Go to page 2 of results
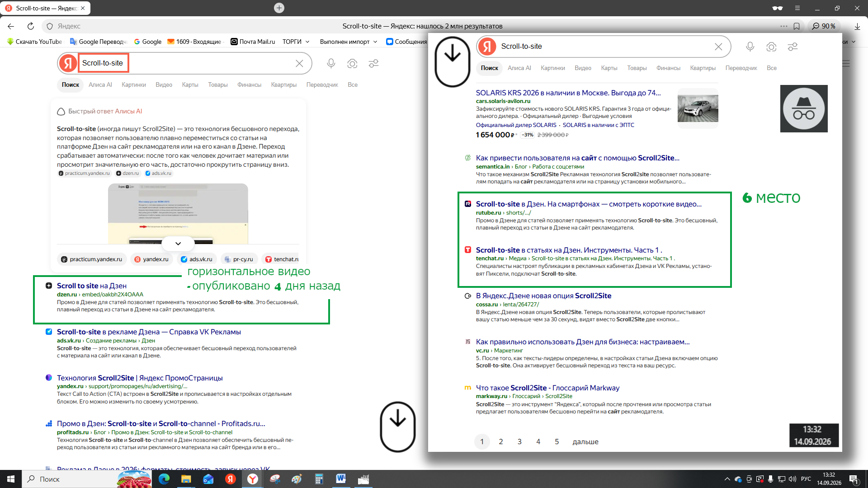This screenshot has height=488, width=868. [x=501, y=441]
